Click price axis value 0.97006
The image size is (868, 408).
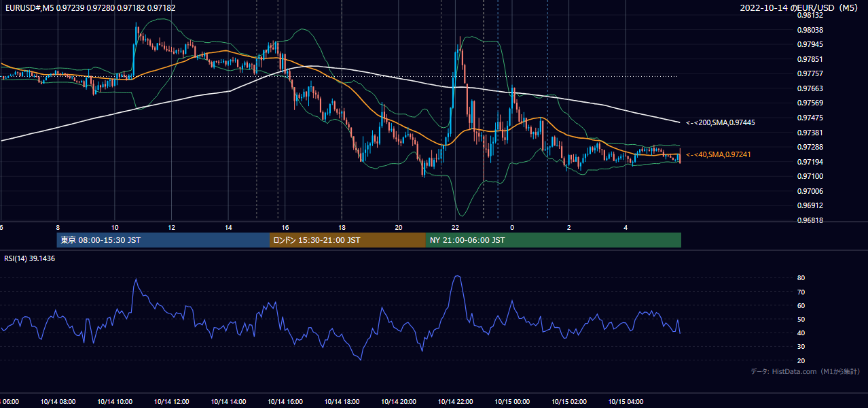pos(810,191)
